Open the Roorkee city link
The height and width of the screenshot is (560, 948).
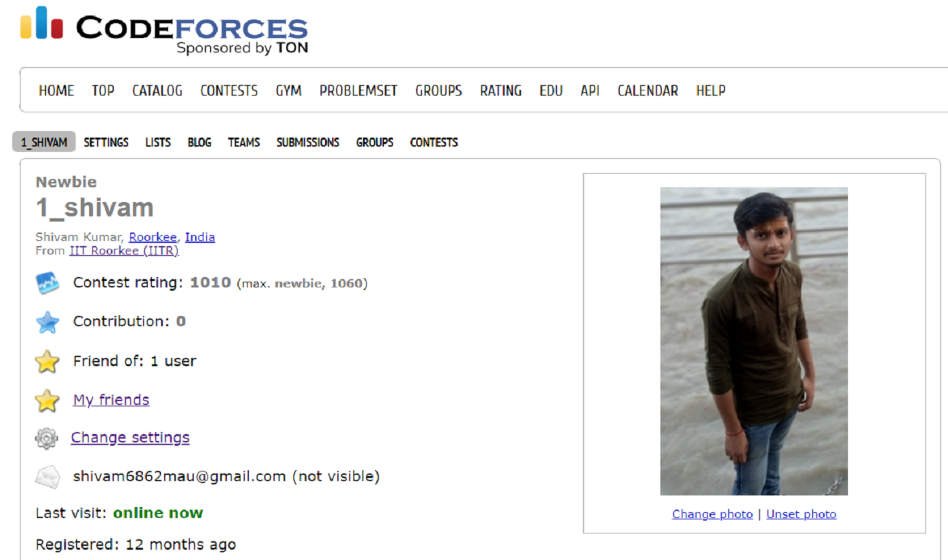pyautogui.click(x=153, y=237)
